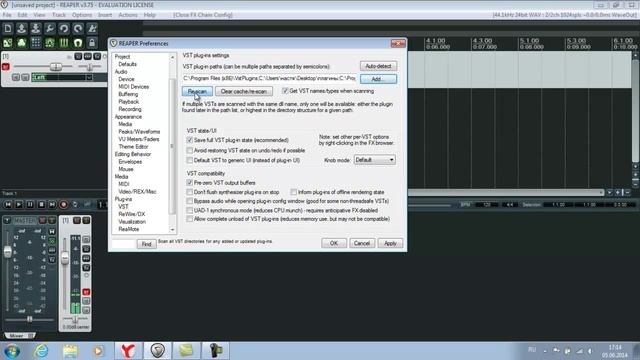This screenshot has height=360, width=640.
Task: Click the transport Pause button
Action: [x=30, y=204]
